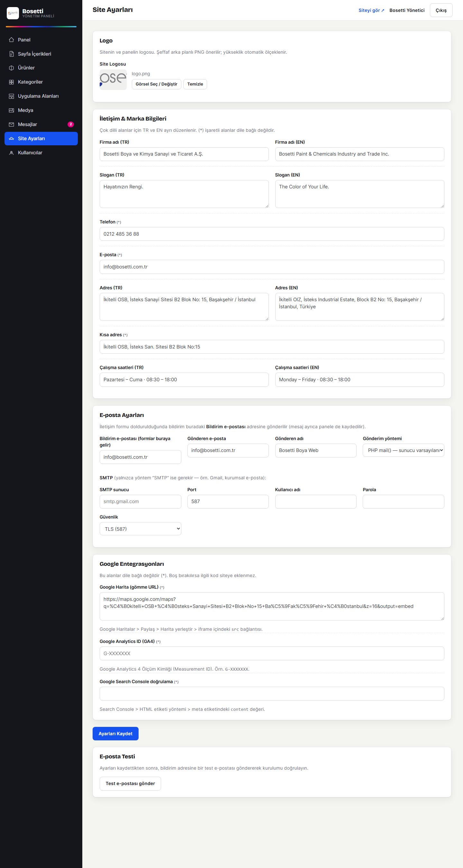This screenshot has height=868, width=463.
Task: Navigate to Kategoriler
Action: pyautogui.click(x=41, y=82)
